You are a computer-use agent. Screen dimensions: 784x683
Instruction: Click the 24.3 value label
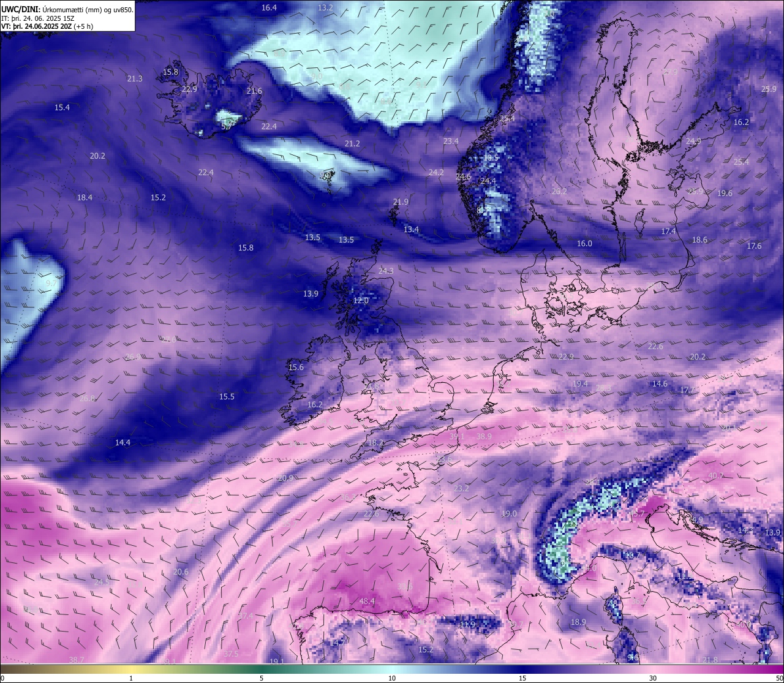click(x=386, y=270)
